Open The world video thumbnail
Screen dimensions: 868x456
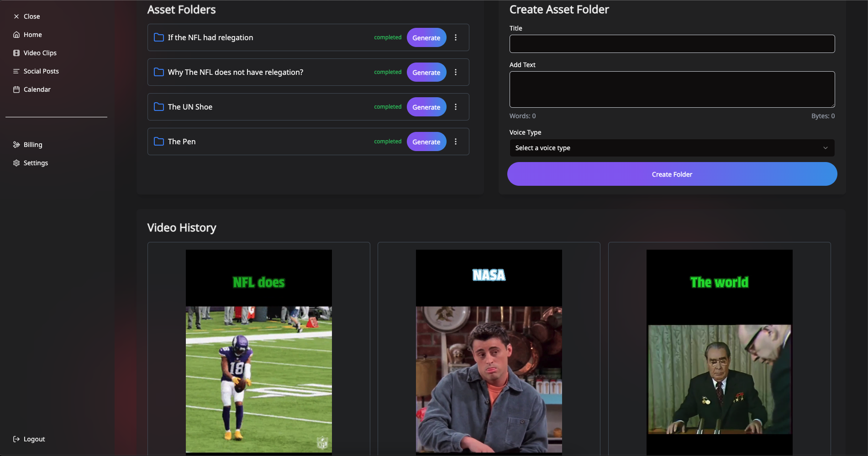(720, 351)
